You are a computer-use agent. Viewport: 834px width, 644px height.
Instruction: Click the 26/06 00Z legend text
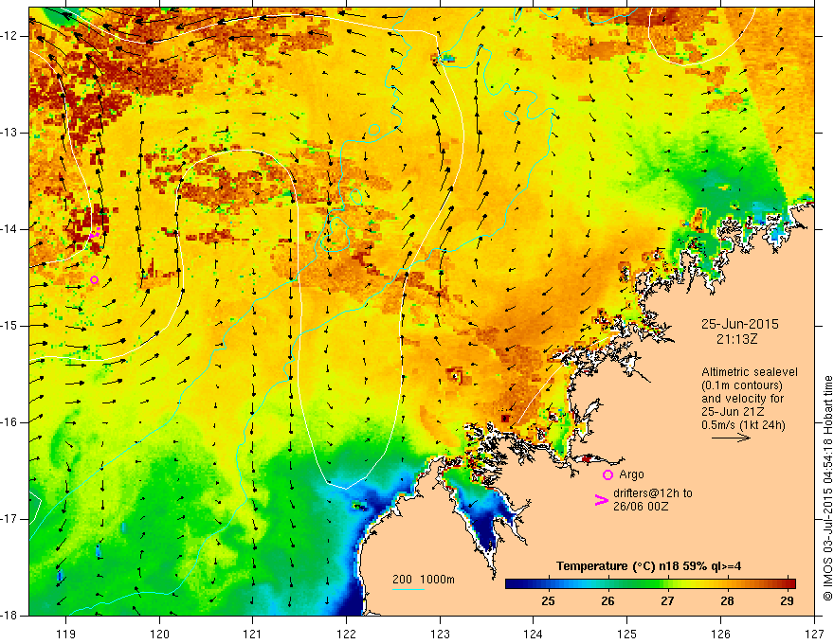coord(641,507)
